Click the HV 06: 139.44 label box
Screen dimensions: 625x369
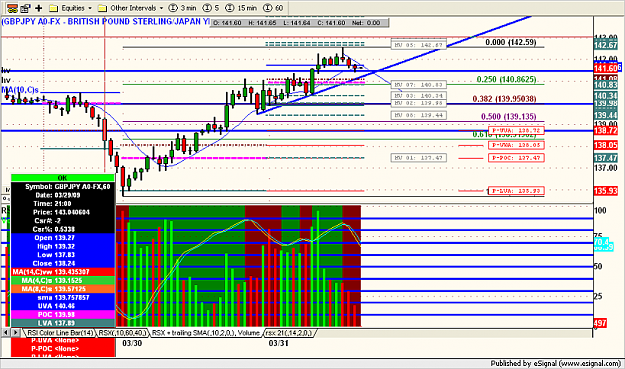pos(419,115)
